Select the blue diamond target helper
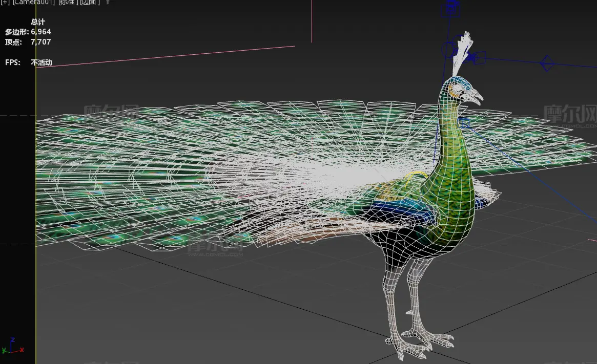597x364 pixels. [x=546, y=63]
